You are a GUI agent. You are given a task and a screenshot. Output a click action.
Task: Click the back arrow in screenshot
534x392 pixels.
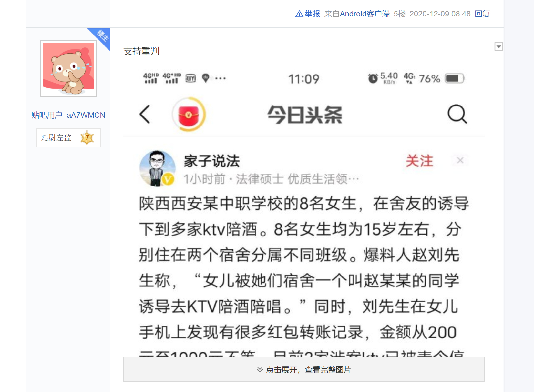pyautogui.click(x=145, y=114)
